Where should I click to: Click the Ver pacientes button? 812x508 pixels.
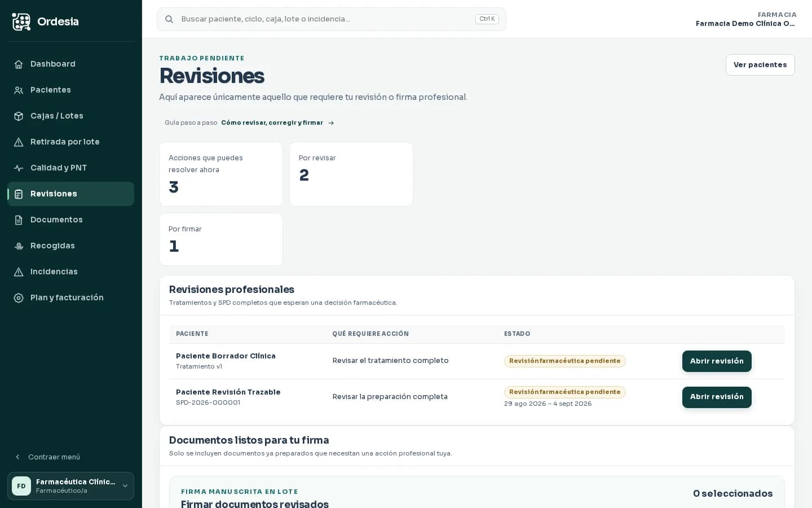pos(760,65)
